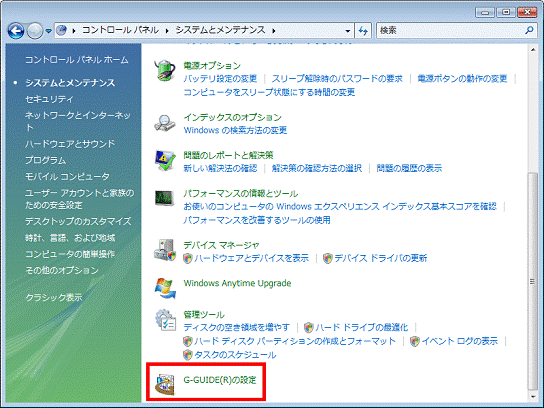Open G-GUIDE(R)の設定 link
The image size is (544, 408).
(x=220, y=380)
